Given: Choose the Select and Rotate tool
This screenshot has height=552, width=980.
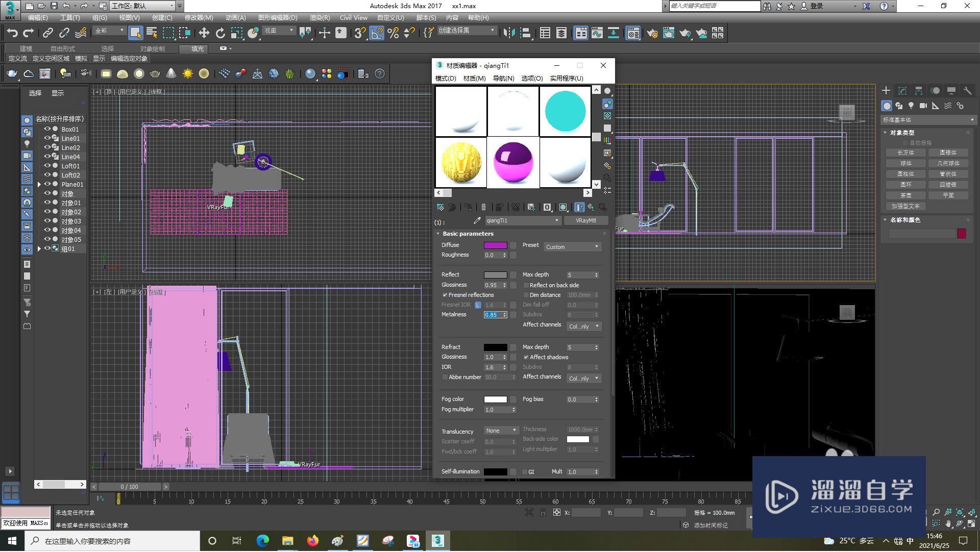Looking at the screenshot, I should [x=220, y=33].
